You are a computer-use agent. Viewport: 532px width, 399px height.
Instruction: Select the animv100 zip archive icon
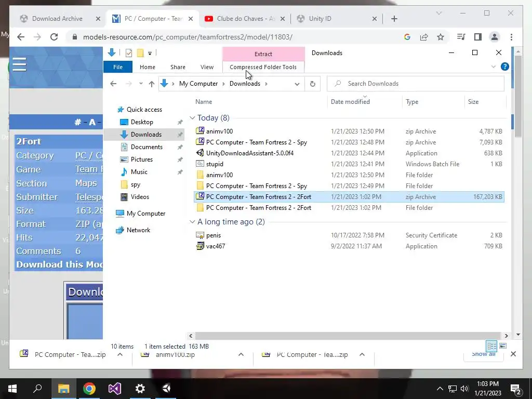[200, 131]
